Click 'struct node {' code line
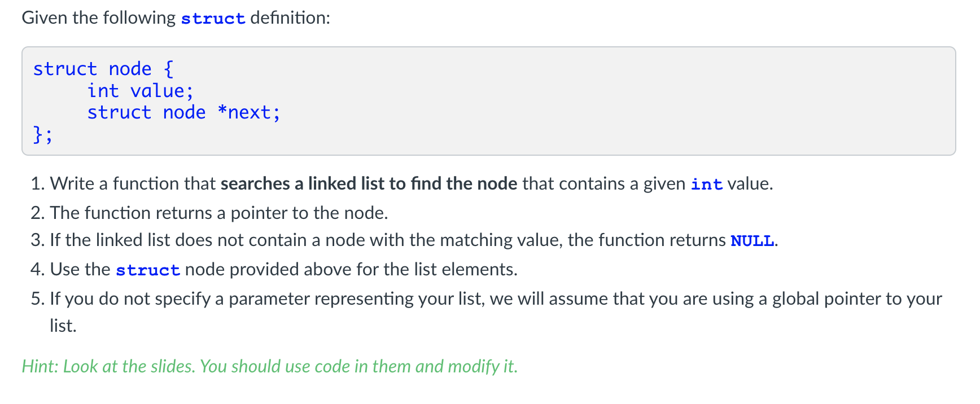980x404 pixels. [x=103, y=69]
